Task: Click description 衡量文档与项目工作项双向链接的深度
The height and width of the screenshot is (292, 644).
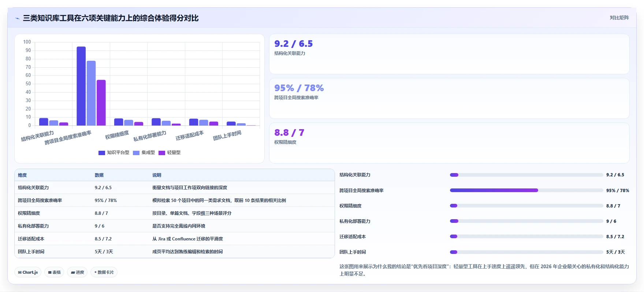Action: [x=190, y=188]
